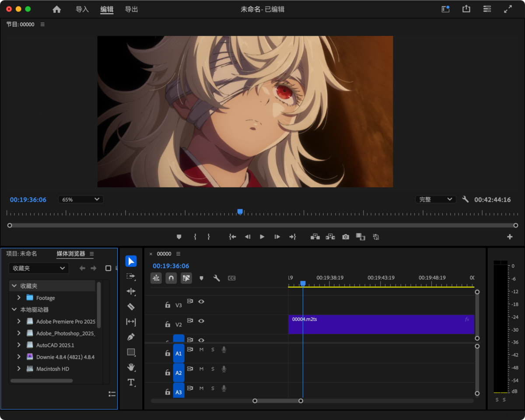This screenshot has width=525, height=420.
Task: Expand the Footage folder
Action: pyautogui.click(x=19, y=297)
